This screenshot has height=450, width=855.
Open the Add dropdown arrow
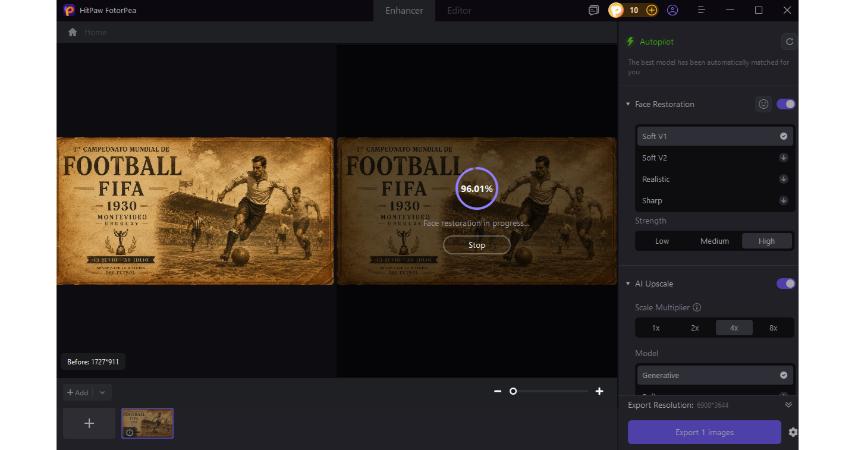(103, 392)
